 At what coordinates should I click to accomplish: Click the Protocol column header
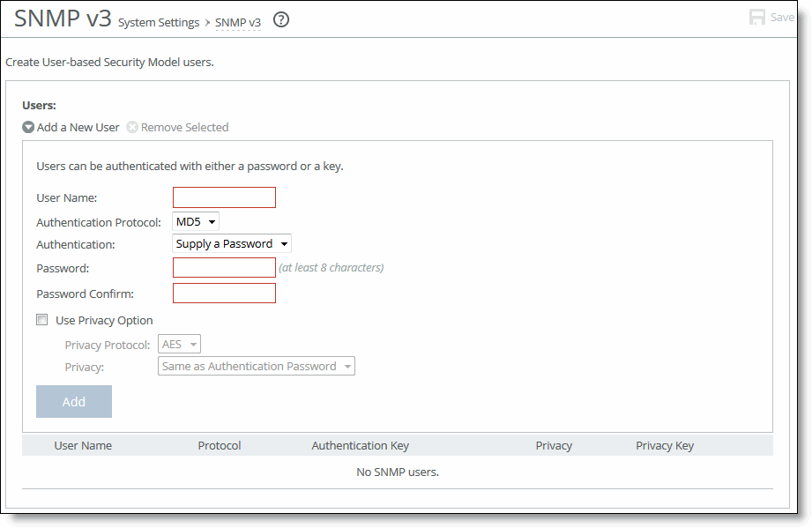click(219, 445)
